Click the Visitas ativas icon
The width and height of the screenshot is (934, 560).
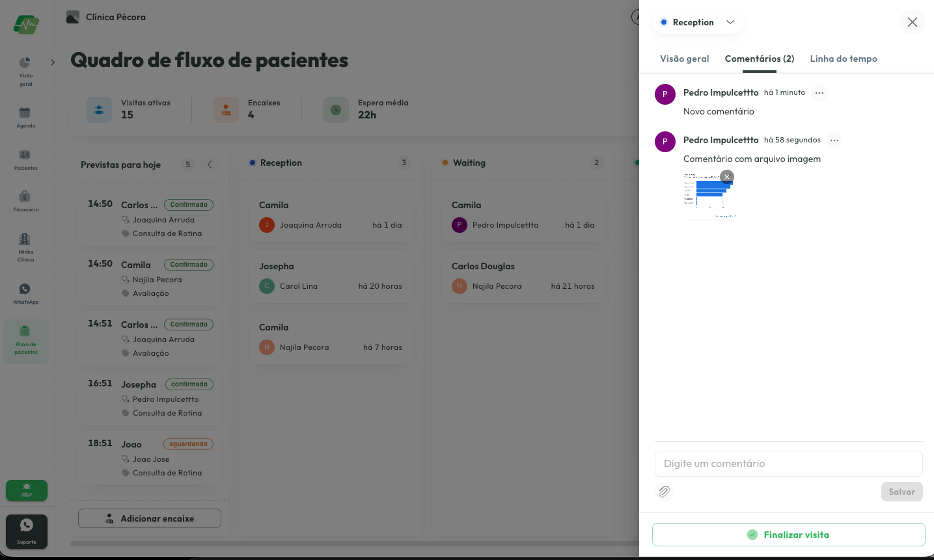(99, 110)
